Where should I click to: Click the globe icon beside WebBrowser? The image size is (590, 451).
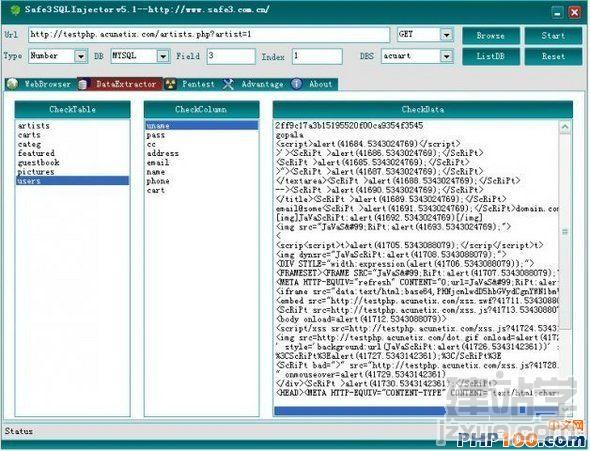[12, 84]
